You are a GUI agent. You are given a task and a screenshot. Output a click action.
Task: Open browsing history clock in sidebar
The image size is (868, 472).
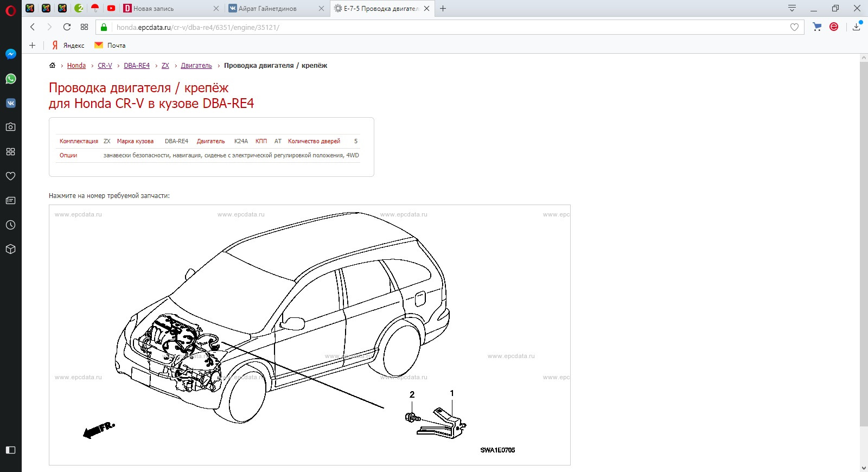[10, 225]
